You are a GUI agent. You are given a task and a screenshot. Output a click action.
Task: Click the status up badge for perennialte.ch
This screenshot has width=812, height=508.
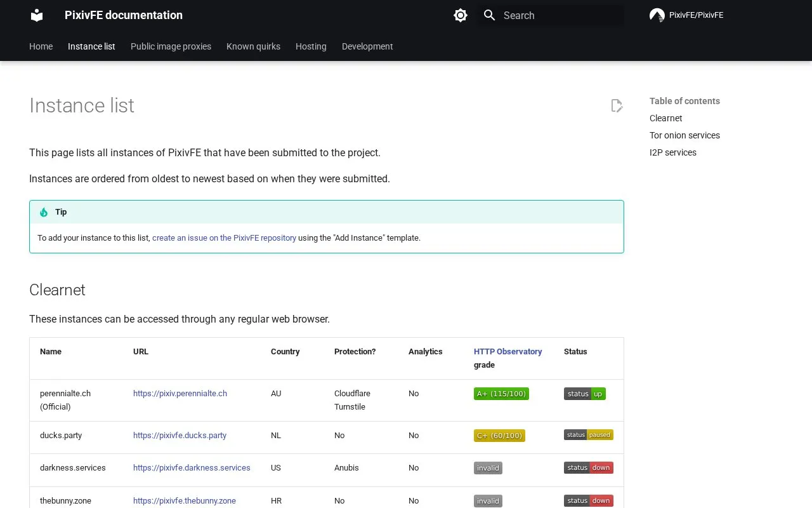(x=585, y=394)
